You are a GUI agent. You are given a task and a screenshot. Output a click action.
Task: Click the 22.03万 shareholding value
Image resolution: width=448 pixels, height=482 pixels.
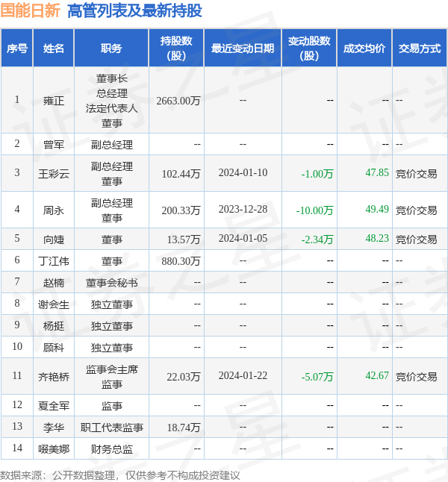[x=184, y=377]
